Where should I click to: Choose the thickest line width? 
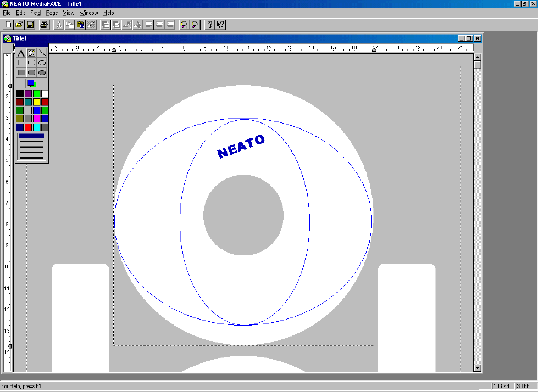31,158
